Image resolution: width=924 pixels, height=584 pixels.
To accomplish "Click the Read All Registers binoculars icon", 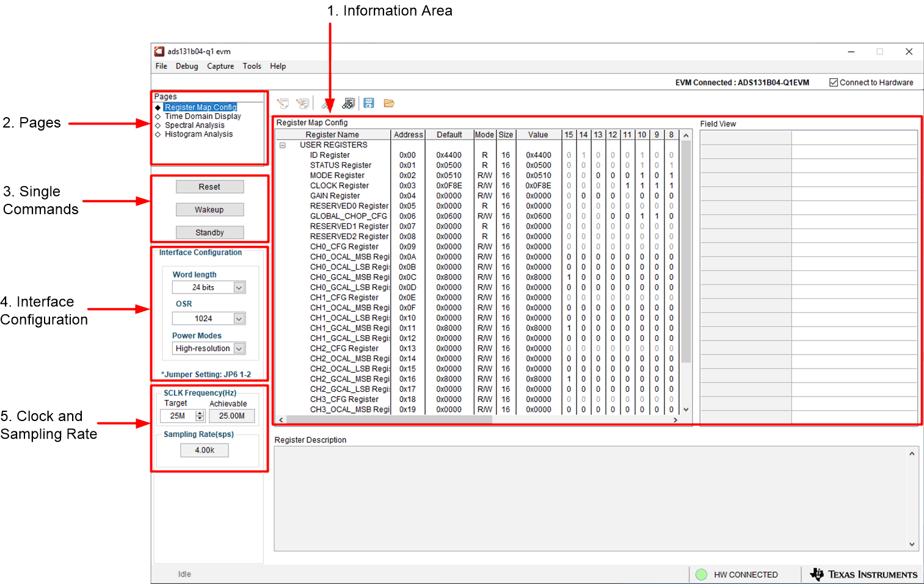I will (x=348, y=103).
